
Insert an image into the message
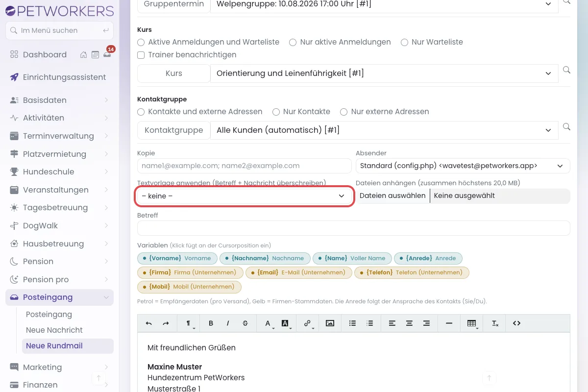click(330, 323)
